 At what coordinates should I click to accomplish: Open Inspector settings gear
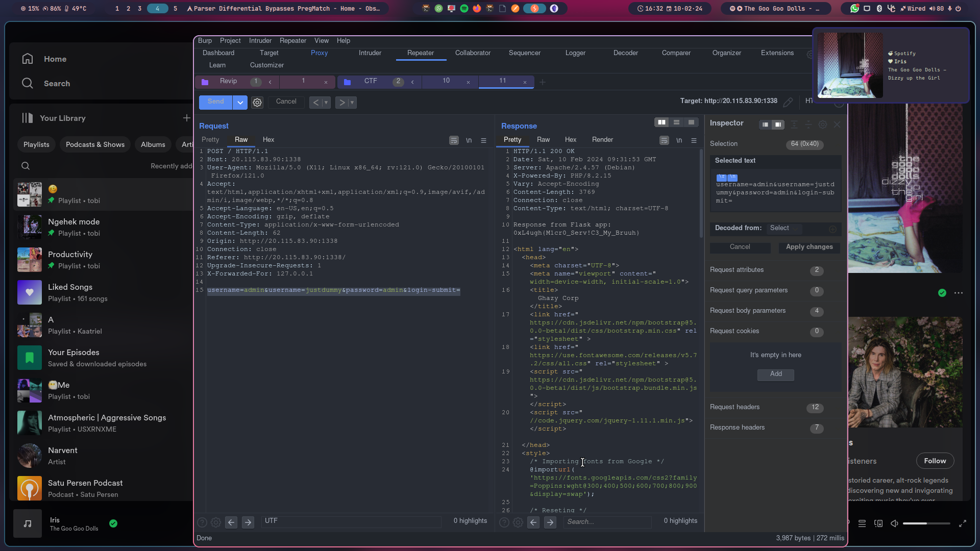[x=823, y=124]
